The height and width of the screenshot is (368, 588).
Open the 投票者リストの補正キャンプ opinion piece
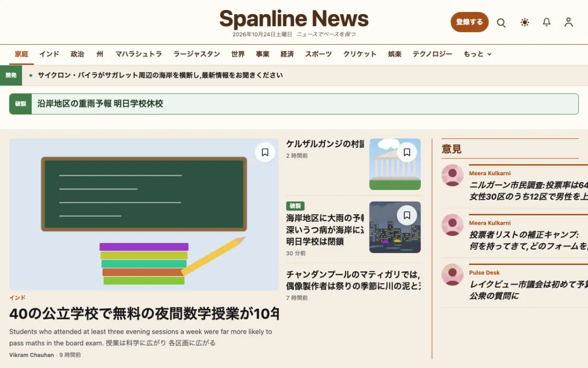click(x=528, y=240)
